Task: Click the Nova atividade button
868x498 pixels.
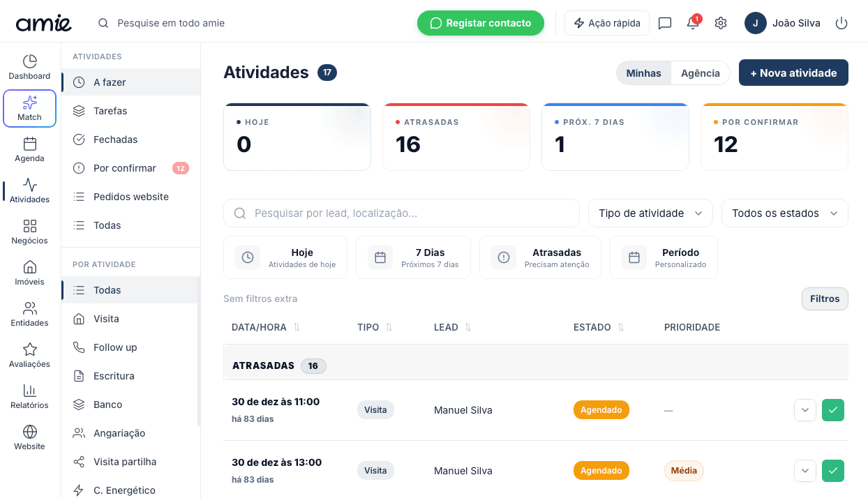Action: point(793,73)
